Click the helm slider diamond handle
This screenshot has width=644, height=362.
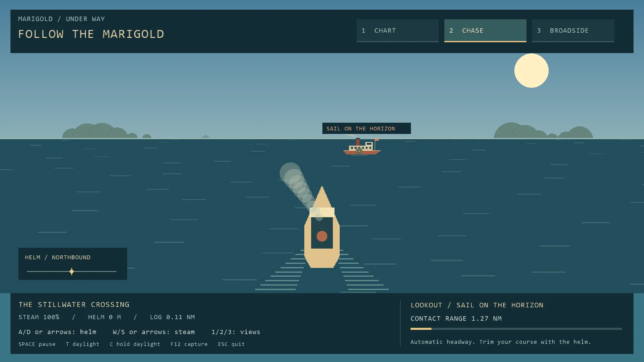pos(72,271)
